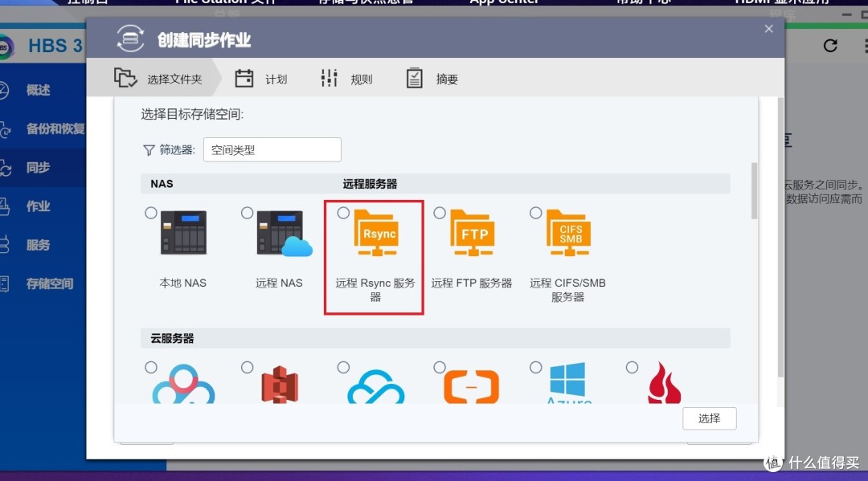Select the local NAS (本地 NAS) device icon

pos(183,232)
